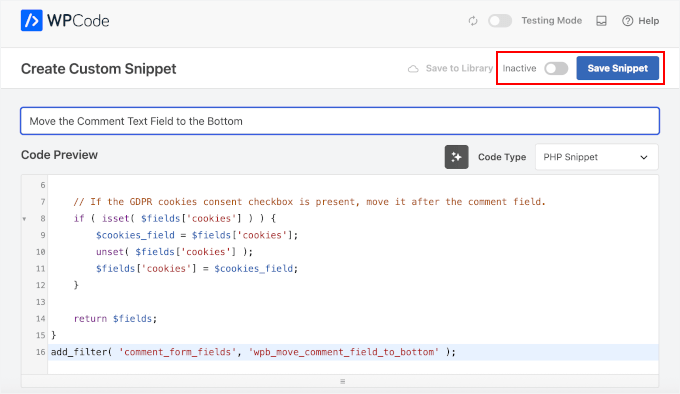This screenshot has width=680, height=394.
Task: Click the WPCode logo icon
Action: coord(32,20)
